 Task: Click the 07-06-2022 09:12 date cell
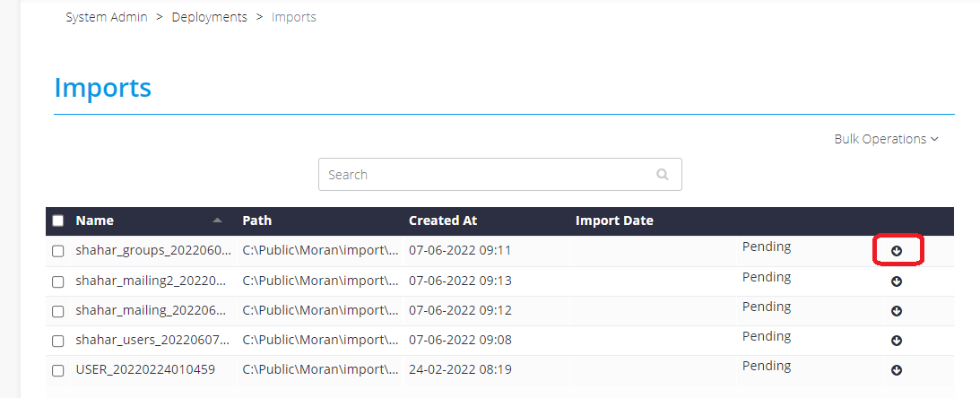pos(460,310)
